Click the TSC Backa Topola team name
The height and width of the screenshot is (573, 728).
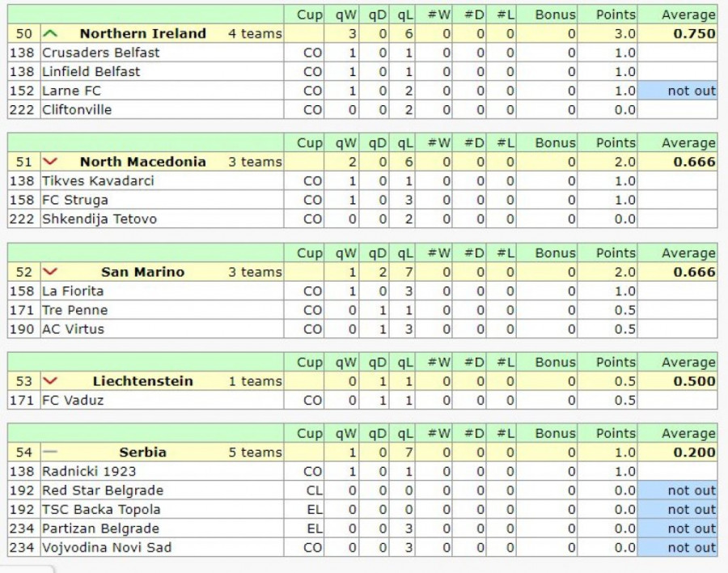(101, 510)
